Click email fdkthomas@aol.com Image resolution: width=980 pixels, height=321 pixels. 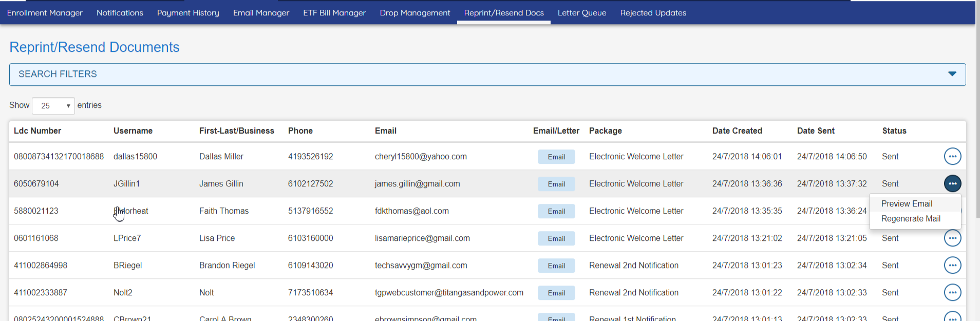(412, 211)
